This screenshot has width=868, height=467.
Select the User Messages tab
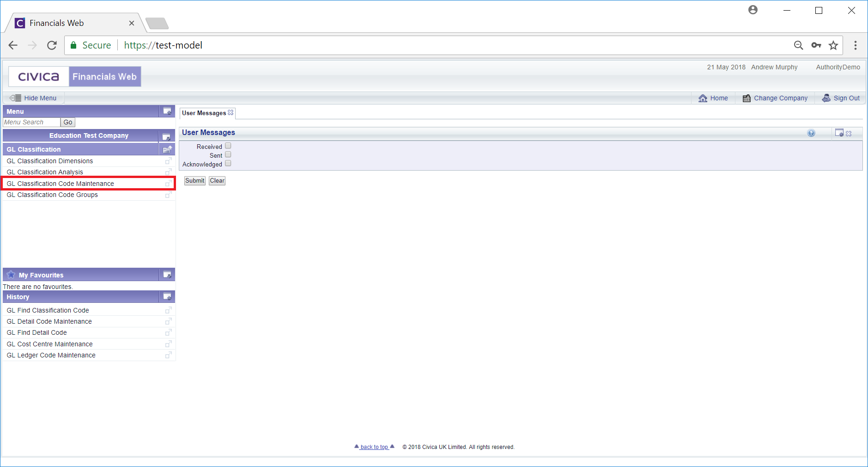pyautogui.click(x=204, y=113)
